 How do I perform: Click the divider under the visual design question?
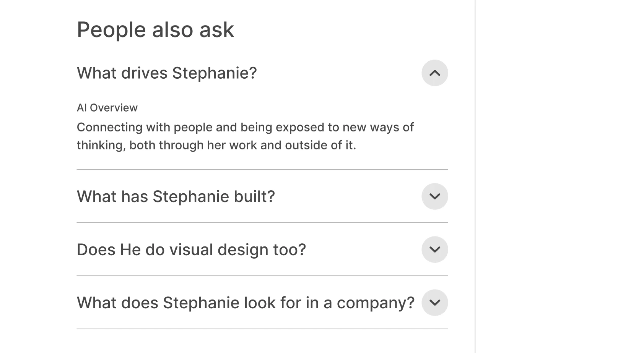(262, 276)
